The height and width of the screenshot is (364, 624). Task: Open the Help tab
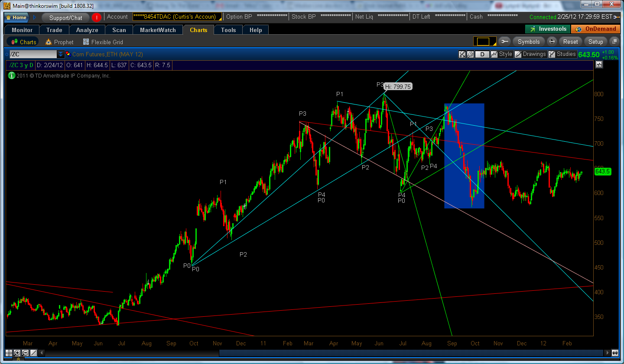[256, 30]
